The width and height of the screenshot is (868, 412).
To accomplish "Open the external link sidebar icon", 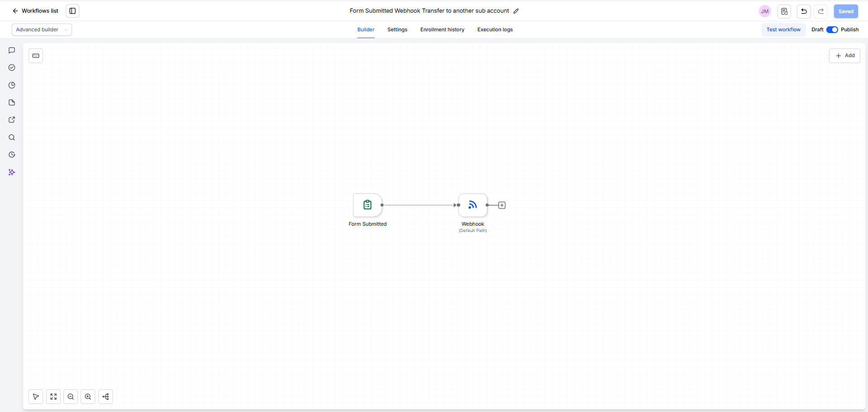I will point(12,120).
